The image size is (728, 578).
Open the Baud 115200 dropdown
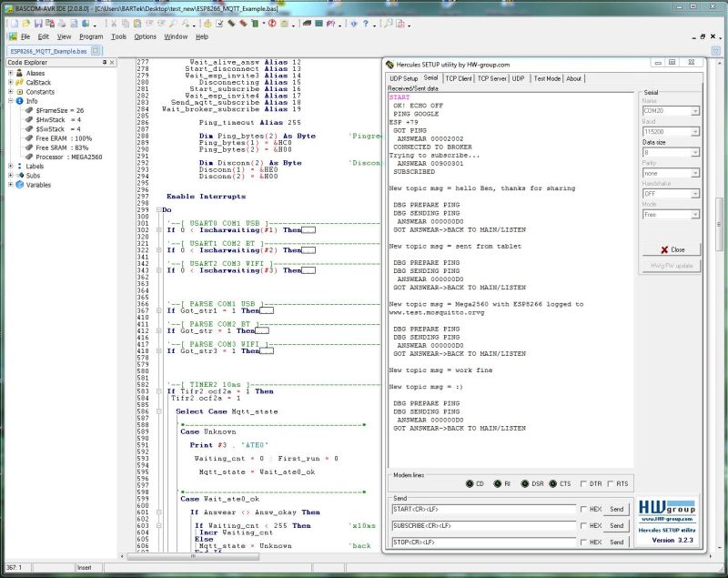pyautogui.click(x=695, y=132)
